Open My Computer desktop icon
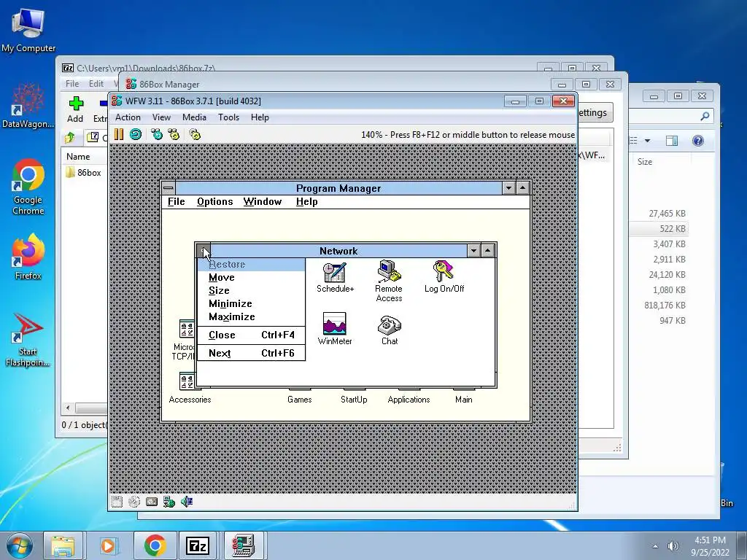The height and width of the screenshot is (560, 747). (x=28, y=29)
